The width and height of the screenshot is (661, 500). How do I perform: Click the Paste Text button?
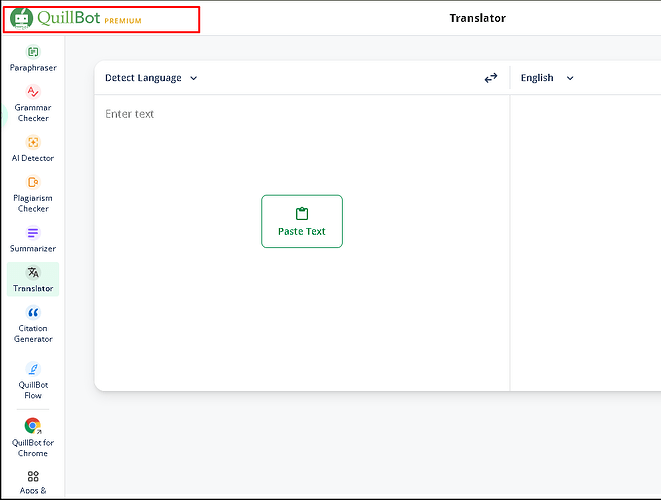pos(302,221)
